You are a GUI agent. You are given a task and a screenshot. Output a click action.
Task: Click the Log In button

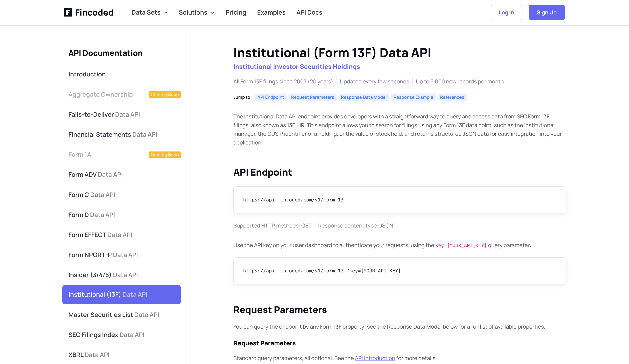click(506, 12)
